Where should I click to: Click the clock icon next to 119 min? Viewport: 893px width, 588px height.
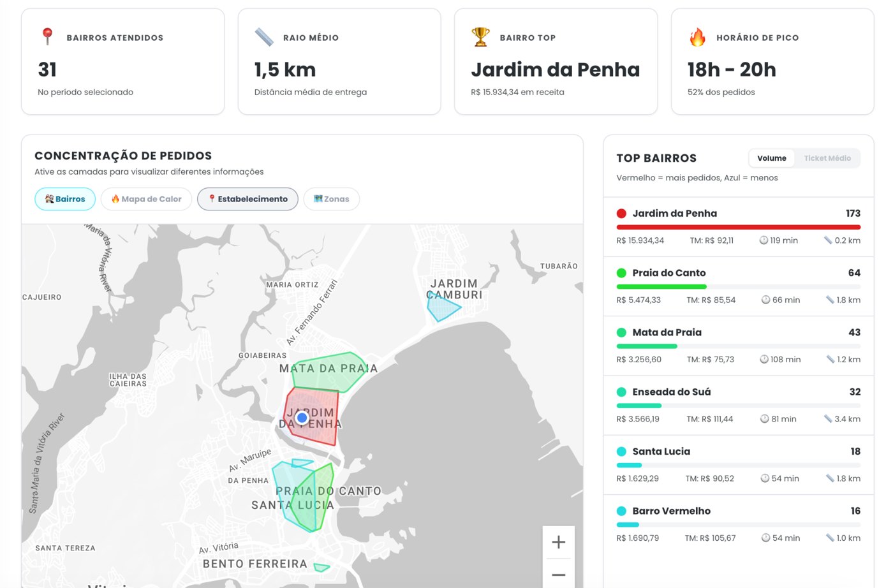[764, 240]
